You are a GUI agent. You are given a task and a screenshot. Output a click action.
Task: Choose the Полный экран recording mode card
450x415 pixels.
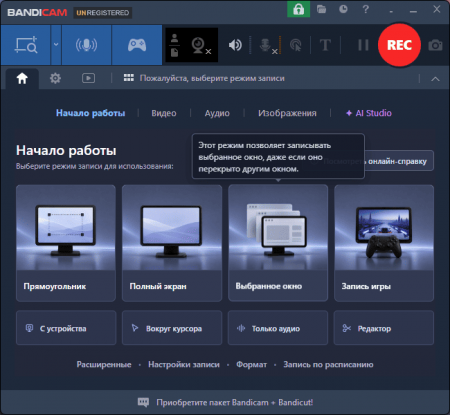tap(172, 243)
